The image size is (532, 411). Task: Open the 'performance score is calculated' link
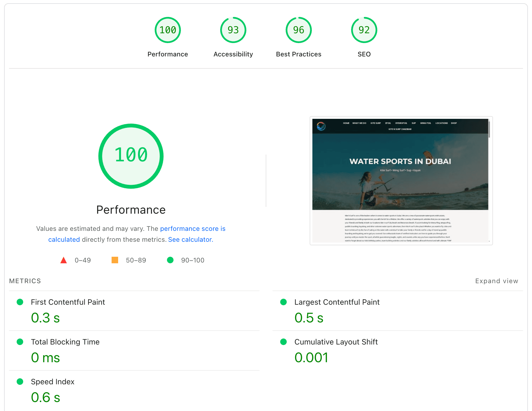click(x=192, y=229)
